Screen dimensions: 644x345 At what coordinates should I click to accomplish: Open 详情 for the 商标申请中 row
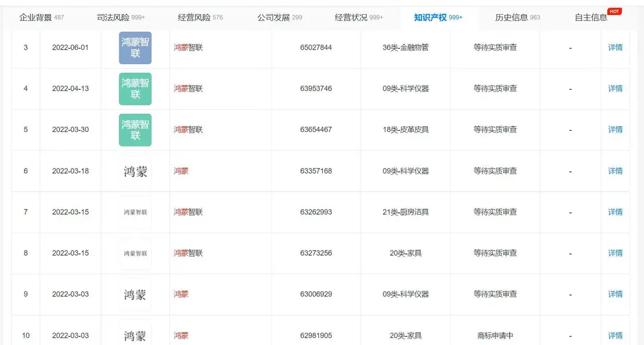coord(615,336)
